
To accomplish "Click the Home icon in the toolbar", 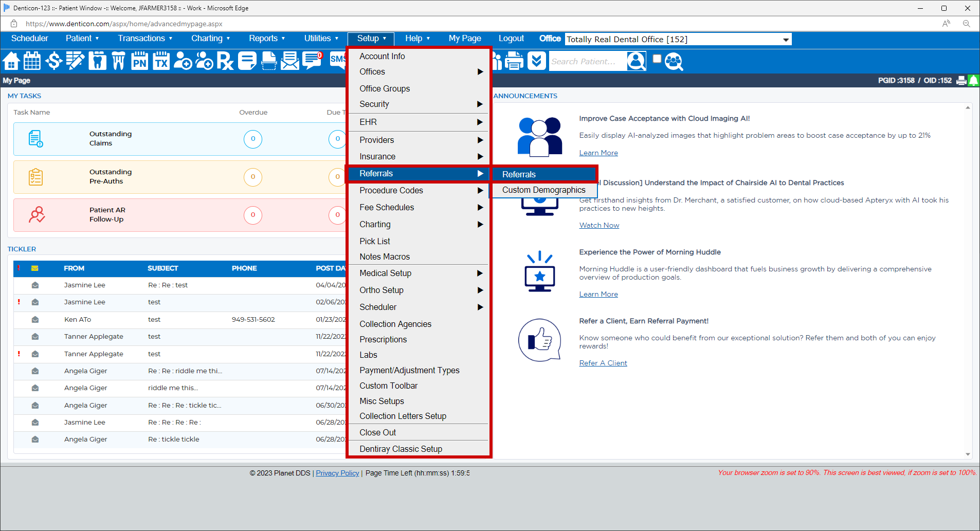I will pyautogui.click(x=11, y=61).
